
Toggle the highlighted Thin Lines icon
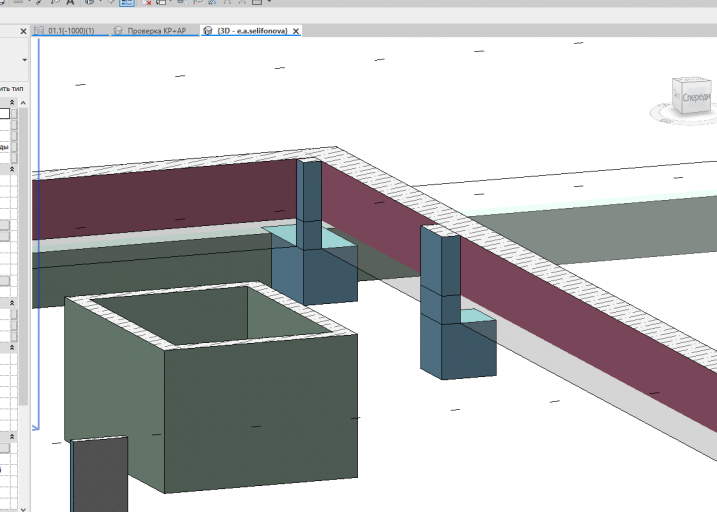[127, 2]
